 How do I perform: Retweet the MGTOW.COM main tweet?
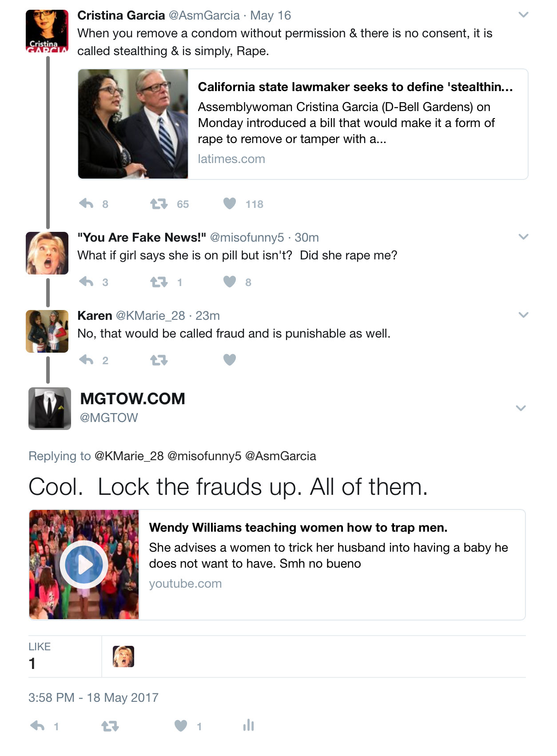110,726
